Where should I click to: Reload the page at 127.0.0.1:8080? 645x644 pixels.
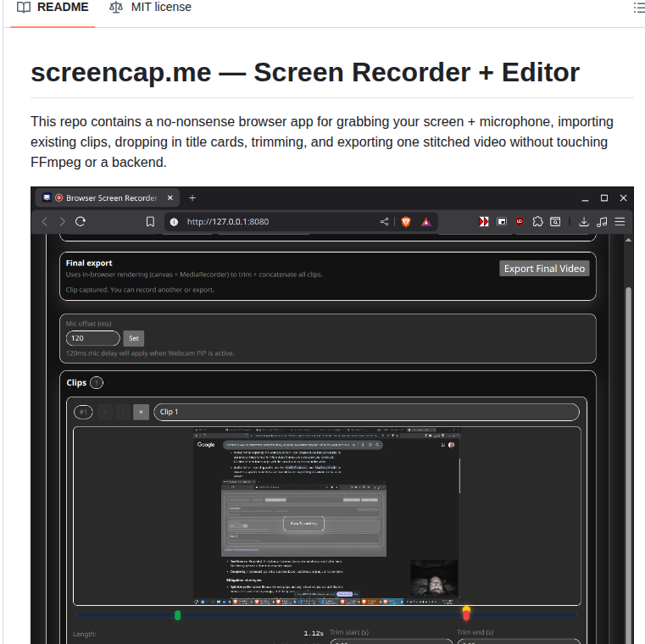81,222
